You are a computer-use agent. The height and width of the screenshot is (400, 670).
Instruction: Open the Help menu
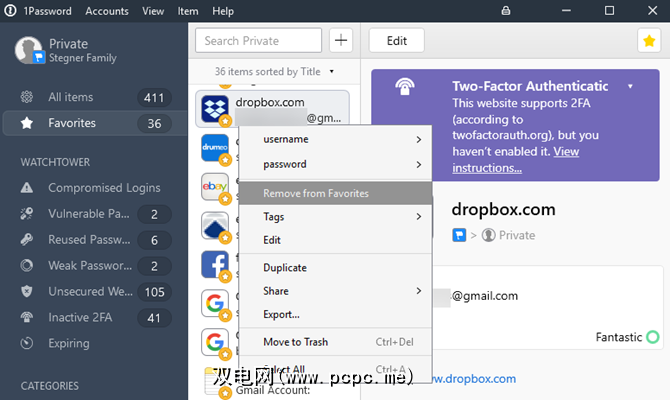(x=223, y=11)
